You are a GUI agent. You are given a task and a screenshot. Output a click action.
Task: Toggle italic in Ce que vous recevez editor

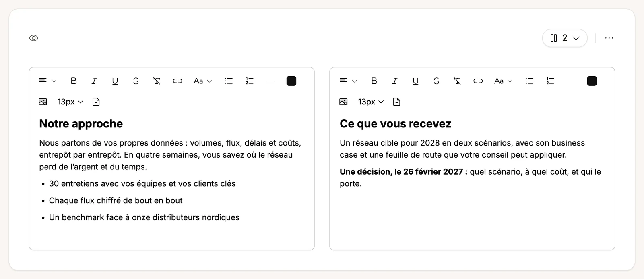pos(395,81)
